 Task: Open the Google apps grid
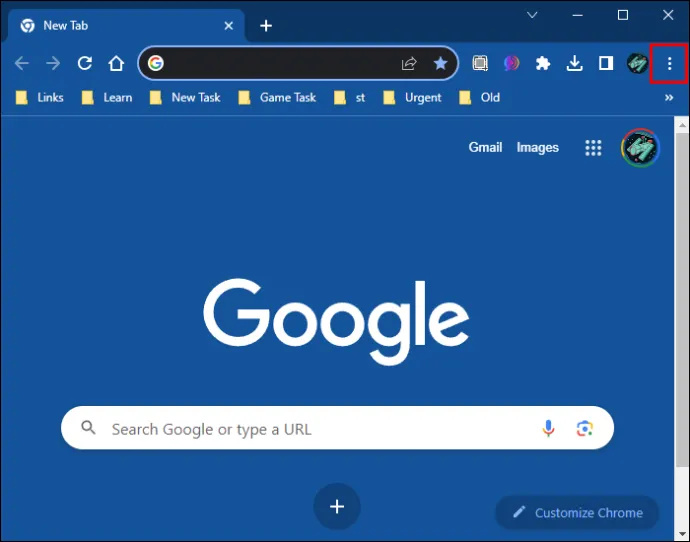click(x=593, y=148)
